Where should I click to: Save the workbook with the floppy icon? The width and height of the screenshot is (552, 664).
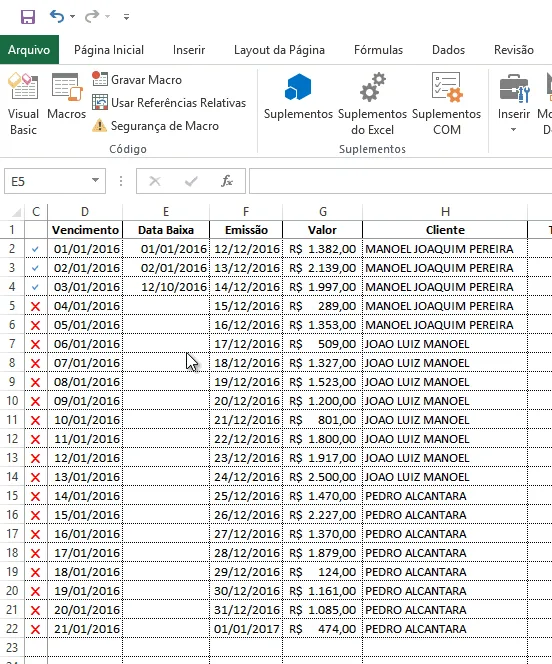[28, 17]
